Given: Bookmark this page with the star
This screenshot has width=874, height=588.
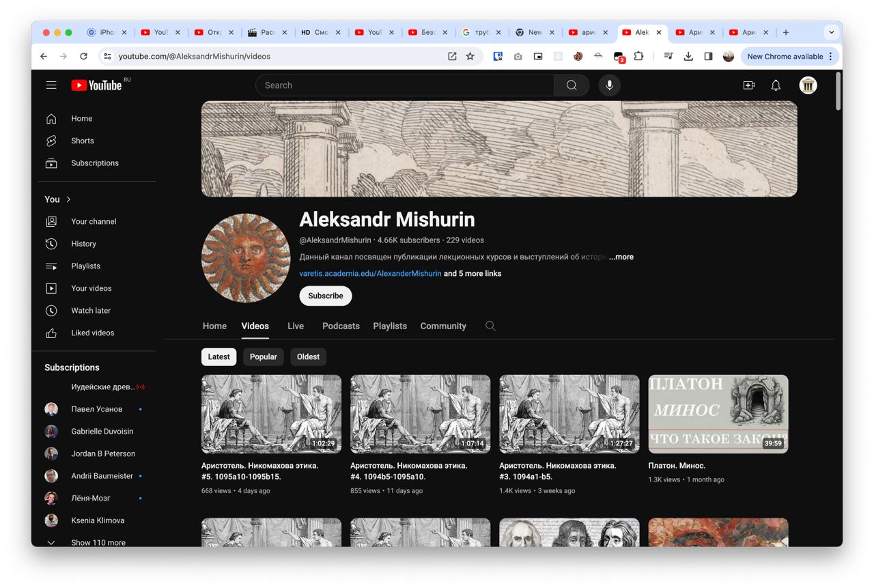Looking at the screenshot, I should [470, 57].
